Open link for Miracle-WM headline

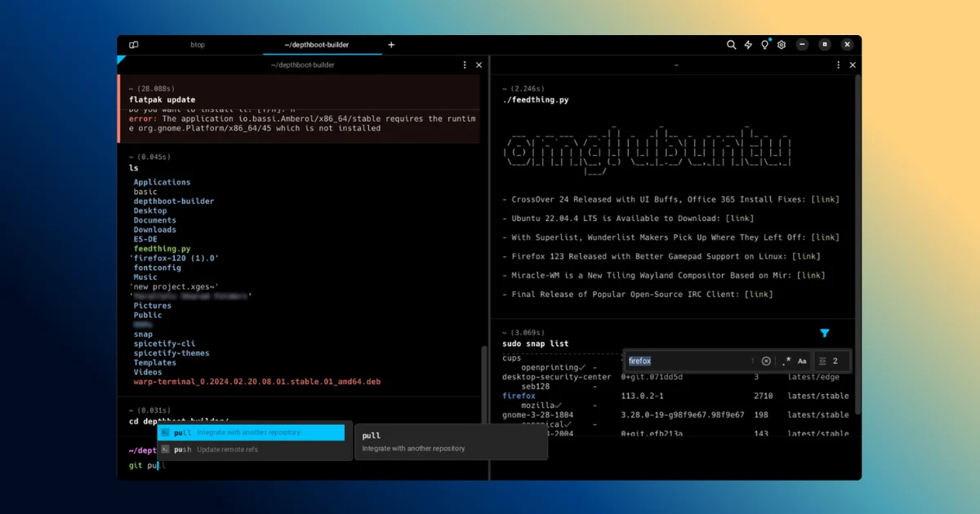tap(811, 276)
